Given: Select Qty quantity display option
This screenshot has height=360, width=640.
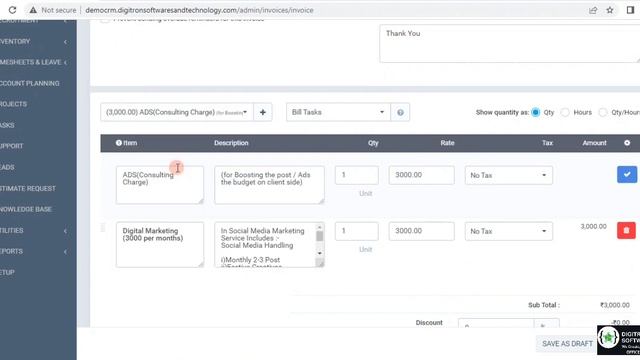Looking at the screenshot, I should (536, 112).
